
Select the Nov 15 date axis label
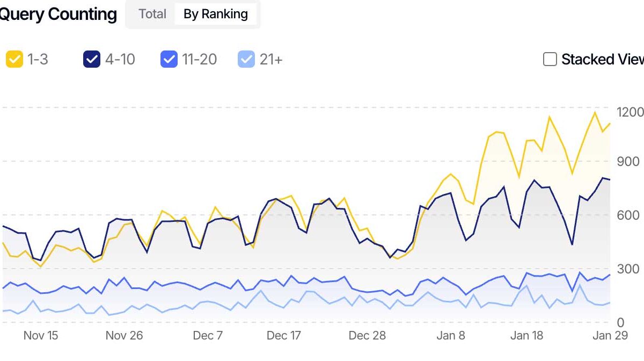click(x=41, y=336)
